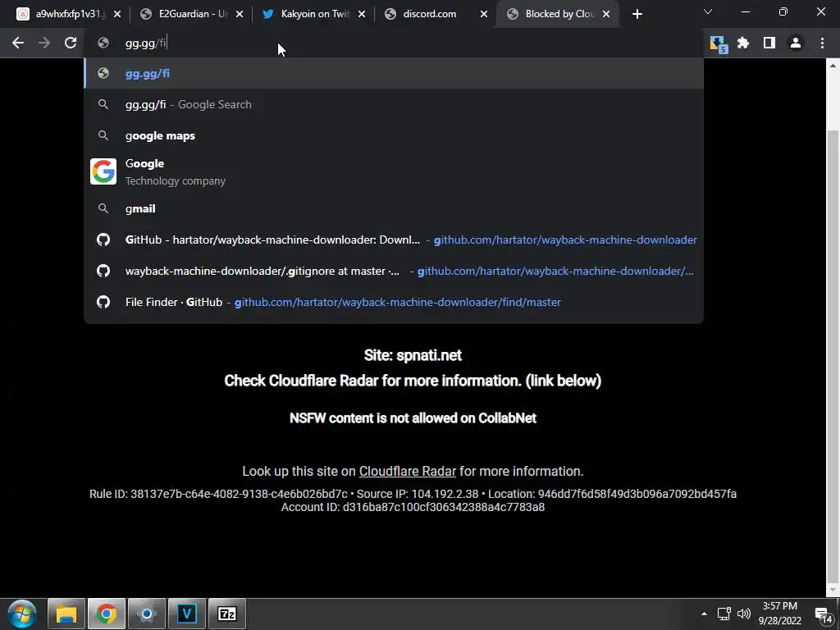Image resolution: width=840 pixels, height=630 pixels.
Task: Open GitHub hartator/wayback-machine-downloader suggestion
Action: click(394, 240)
